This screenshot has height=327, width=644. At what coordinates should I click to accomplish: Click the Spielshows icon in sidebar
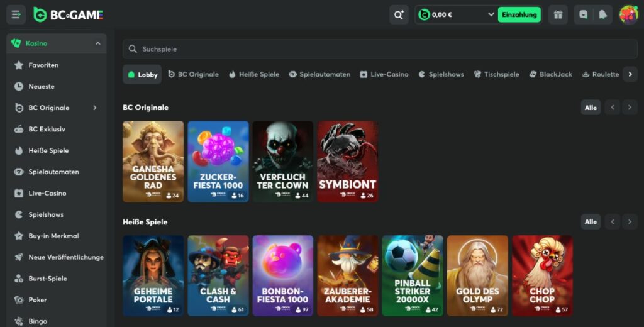tap(19, 214)
